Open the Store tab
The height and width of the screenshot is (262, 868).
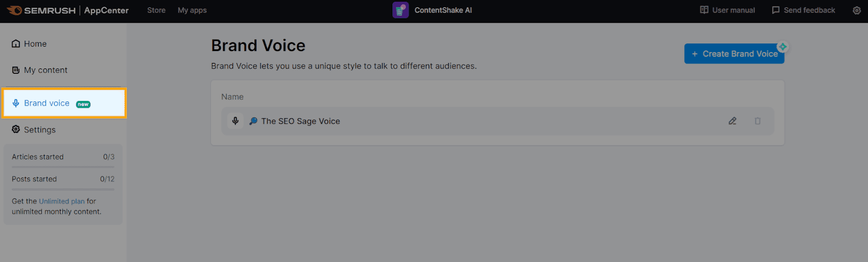[156, 10]
